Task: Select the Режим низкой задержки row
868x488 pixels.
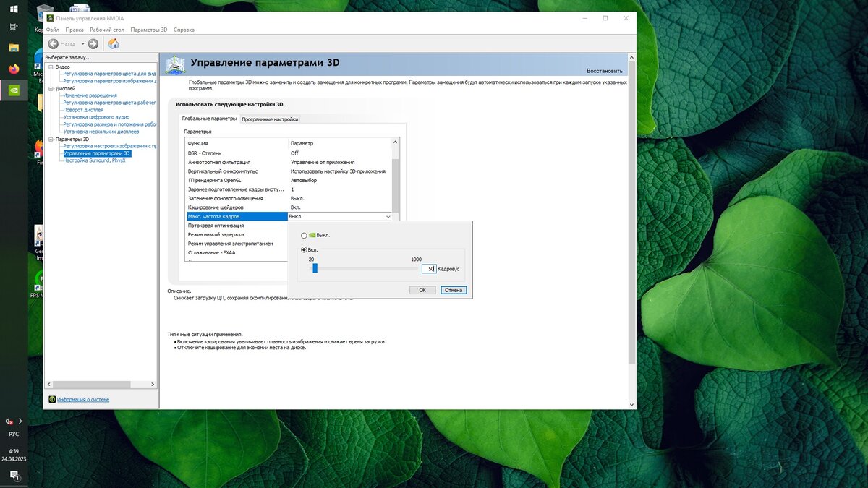Action: (237, 234)
